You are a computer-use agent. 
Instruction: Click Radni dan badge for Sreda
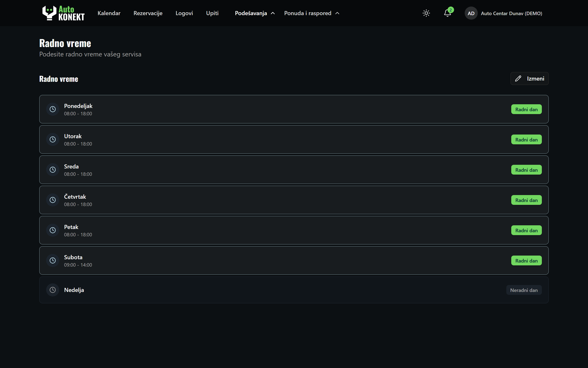tap(526, 170)
